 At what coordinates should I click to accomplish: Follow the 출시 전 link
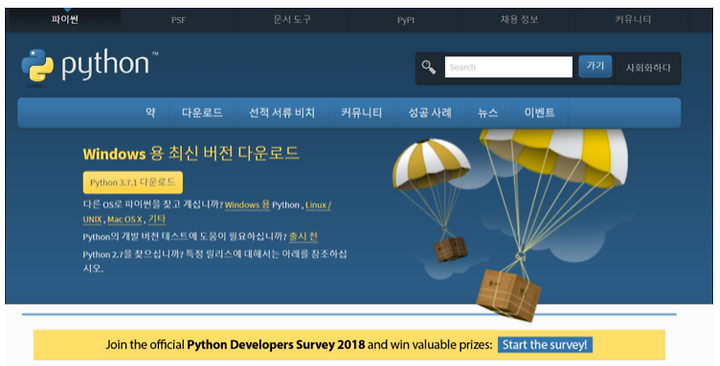click(x=303, y=237)
